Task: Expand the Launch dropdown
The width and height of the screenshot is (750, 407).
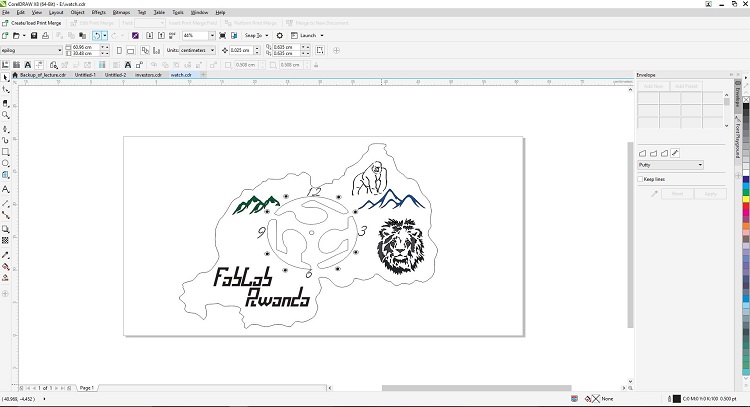Action: click(x=322, y=35)
